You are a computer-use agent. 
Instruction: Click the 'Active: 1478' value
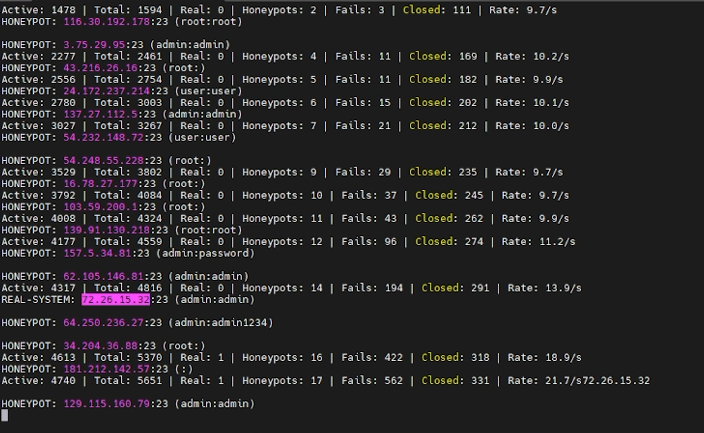pyautogui.click(x=39, y=10)
